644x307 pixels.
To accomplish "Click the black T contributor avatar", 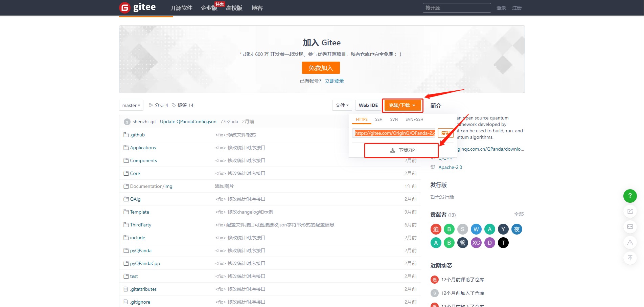I will pyautogui.click(x=503, y=243).
